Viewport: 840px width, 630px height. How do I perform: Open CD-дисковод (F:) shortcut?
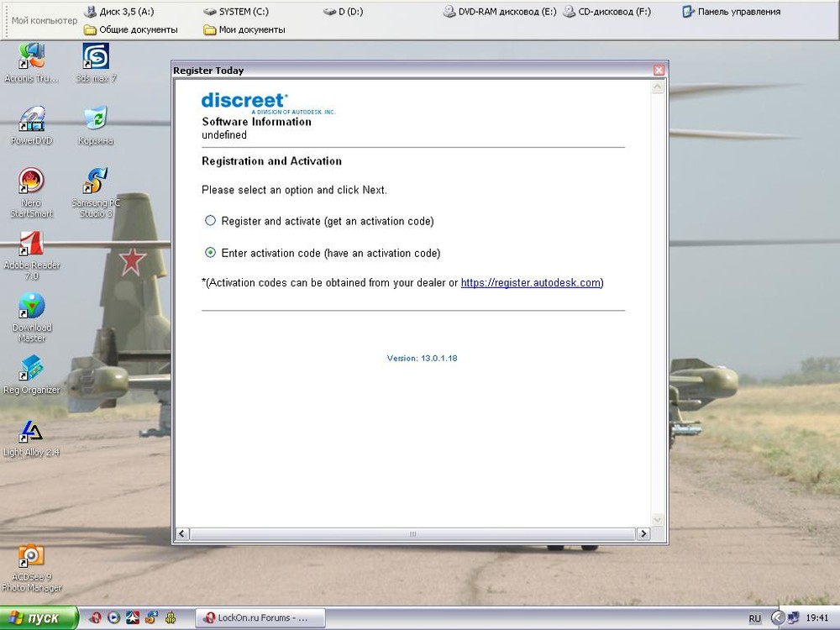607,11
